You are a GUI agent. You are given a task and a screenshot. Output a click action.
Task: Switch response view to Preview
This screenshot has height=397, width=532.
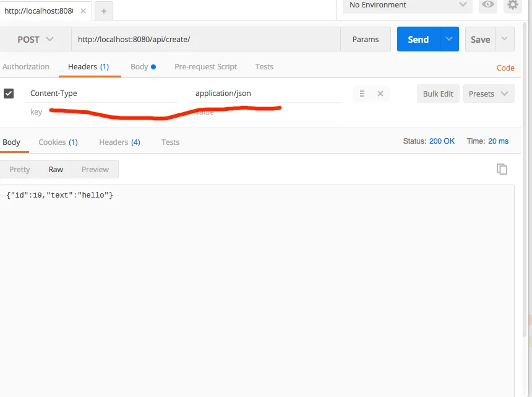pyautogui.click(x=95, y=170)
